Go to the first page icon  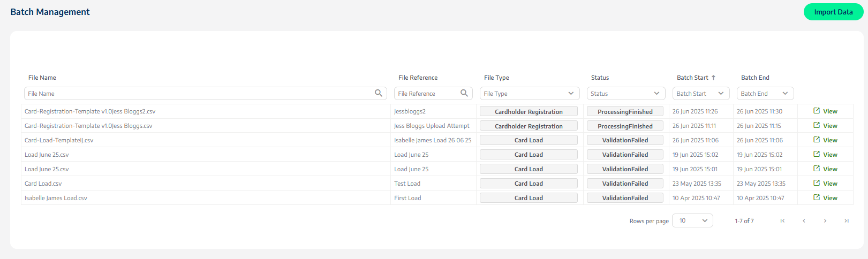click(x=782, y=221)
